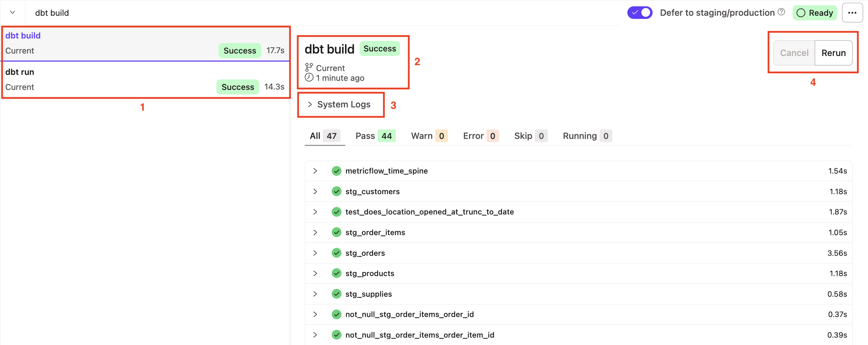Click the help icon beside Defer to staging/production

click(x=781, y=12)
